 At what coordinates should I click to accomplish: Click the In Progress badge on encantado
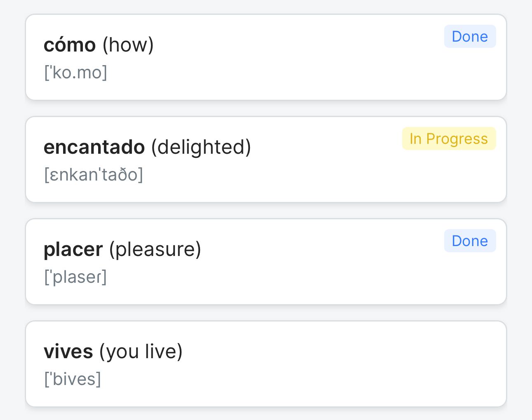[449, 139]
